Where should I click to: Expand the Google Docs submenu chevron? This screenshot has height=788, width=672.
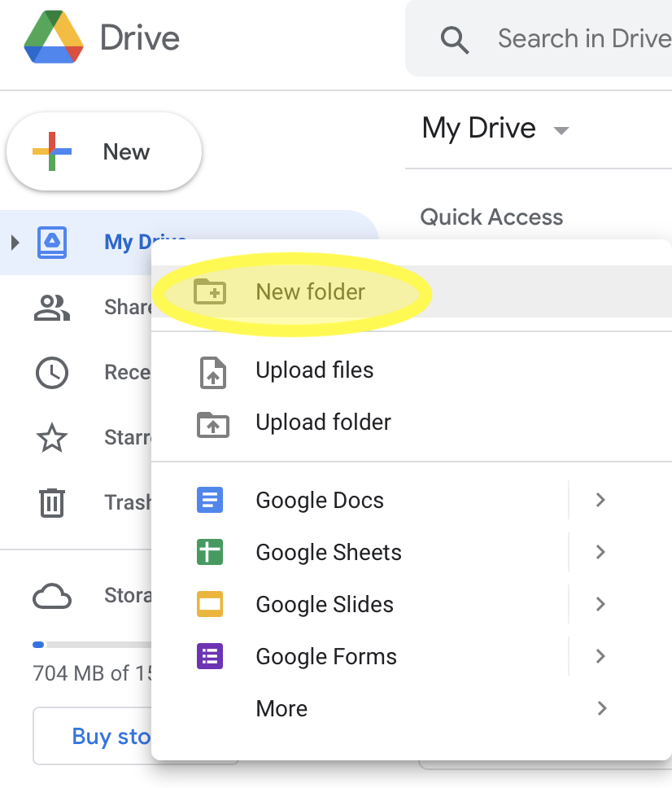(600, 500)
